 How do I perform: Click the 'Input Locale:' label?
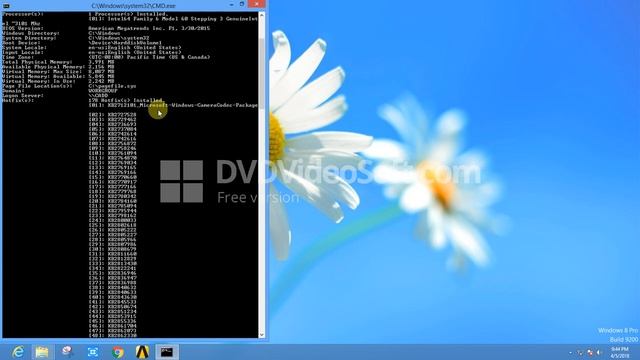[x=22, y=52]
